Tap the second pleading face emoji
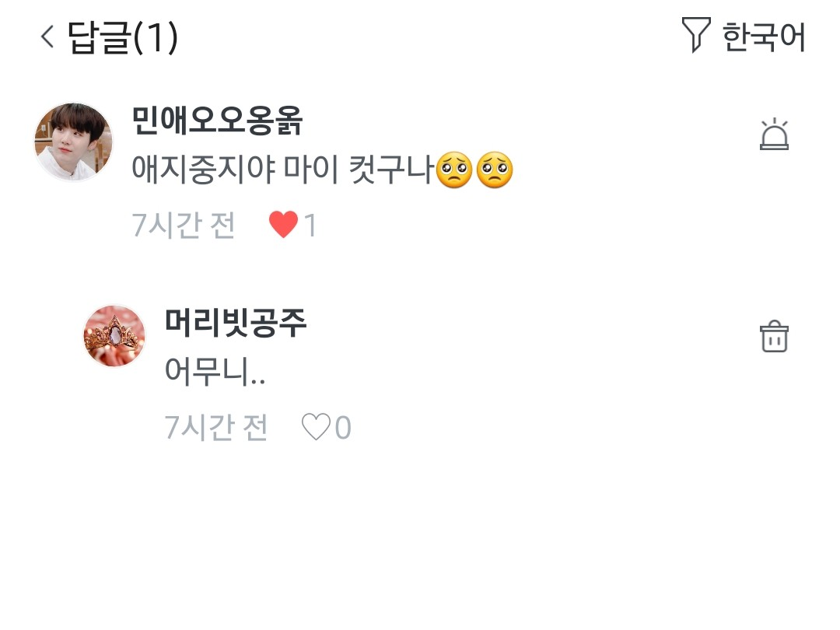 (495, 170)
